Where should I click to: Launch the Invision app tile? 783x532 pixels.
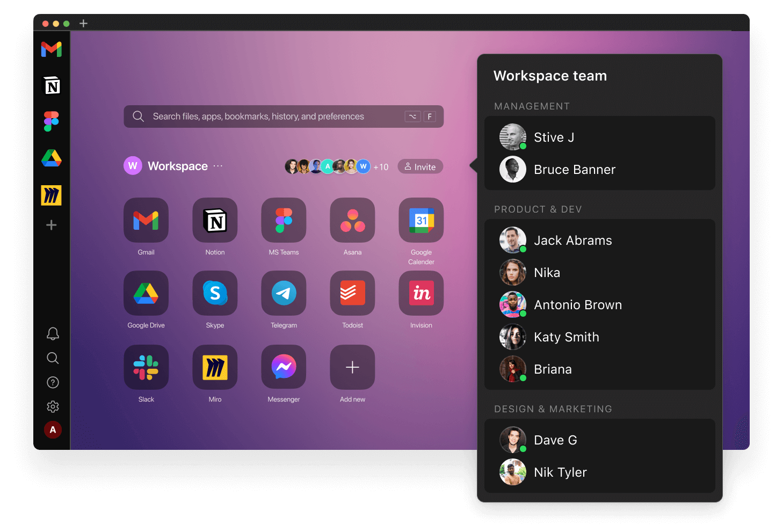(x=421, y=293)
